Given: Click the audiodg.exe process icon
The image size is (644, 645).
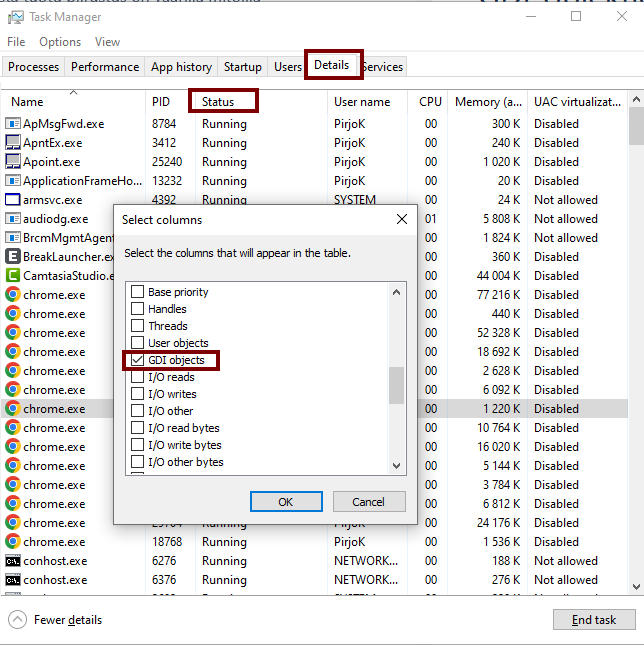Looking at the screenshot, I should tap(13, 219).
